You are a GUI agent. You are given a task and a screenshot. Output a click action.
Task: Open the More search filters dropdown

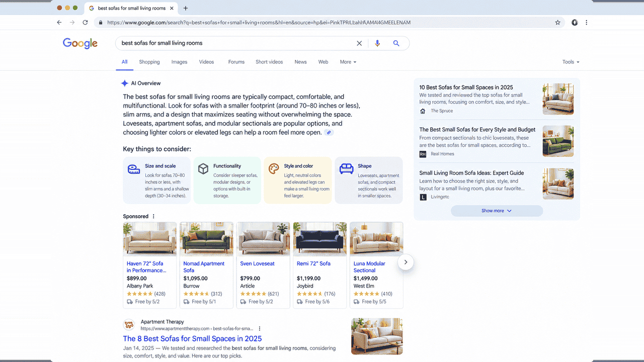348,62
